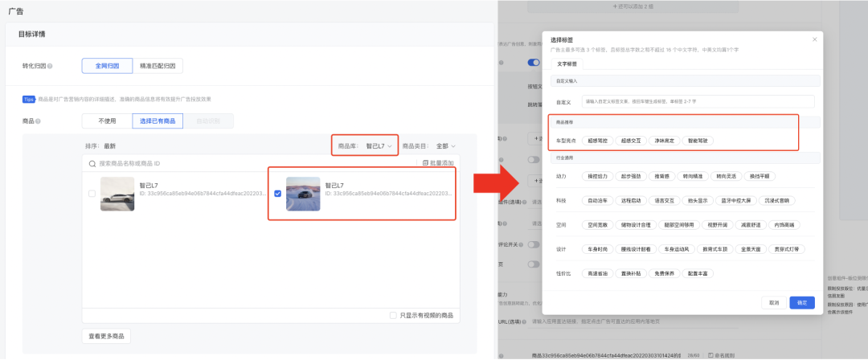868x360 pixels.
Task: Select 全网归因 attribution option
Action: pyautogui.click(x=108, y=66)
